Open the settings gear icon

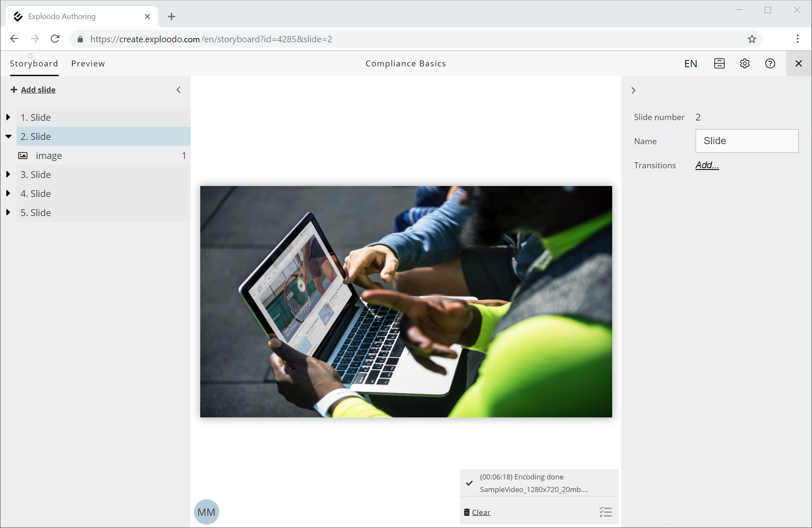pyautogui.click(x=744, y=63)
